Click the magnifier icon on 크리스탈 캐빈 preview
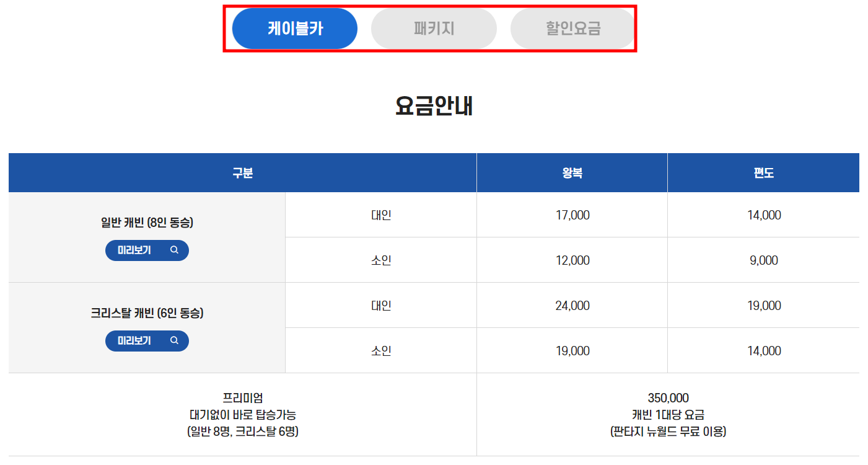Viewport: 868px width, 465px height. coord(174,340)
